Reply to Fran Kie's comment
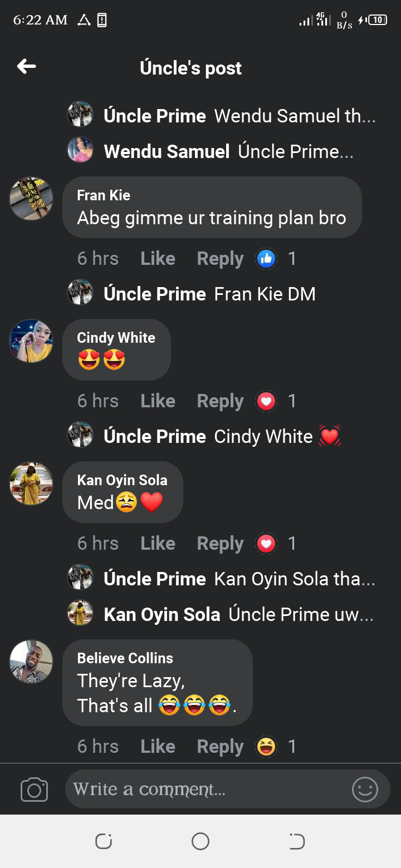 [x=220, y=259]
